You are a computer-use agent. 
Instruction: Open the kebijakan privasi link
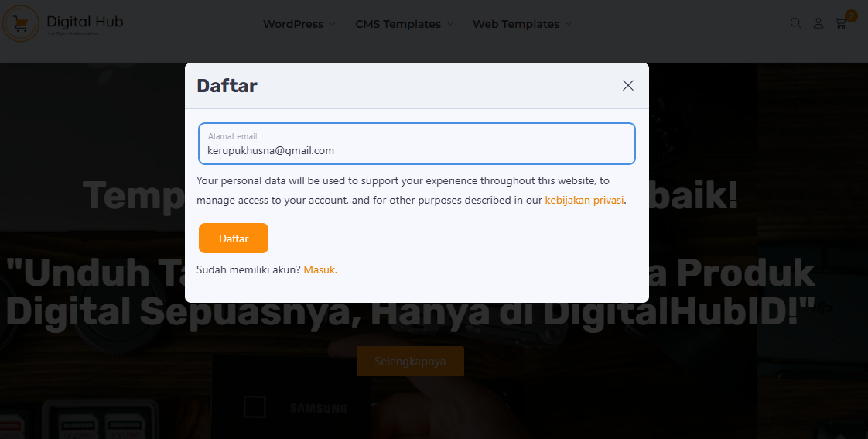coord(585,200)
